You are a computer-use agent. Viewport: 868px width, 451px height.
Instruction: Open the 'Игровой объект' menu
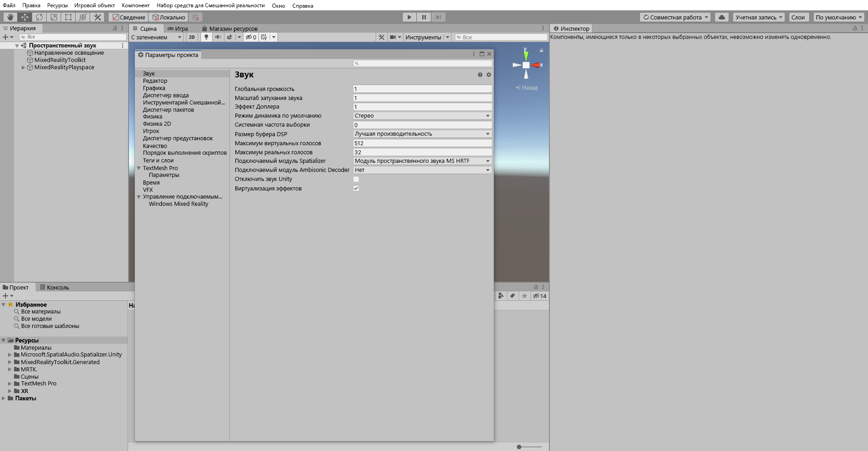pyautogui.click(x=95, y=5)
